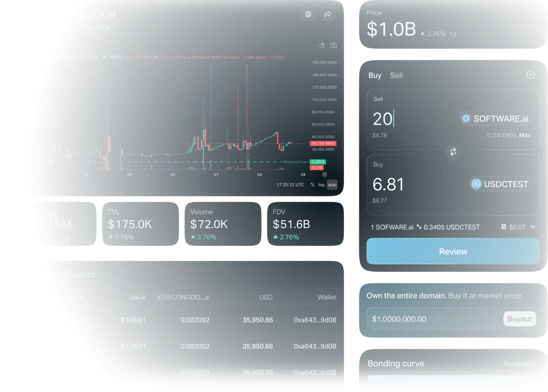Open the SOFTWARE.ai token selector
Viewport: 548px width, 392px height.
click(497, 119)
